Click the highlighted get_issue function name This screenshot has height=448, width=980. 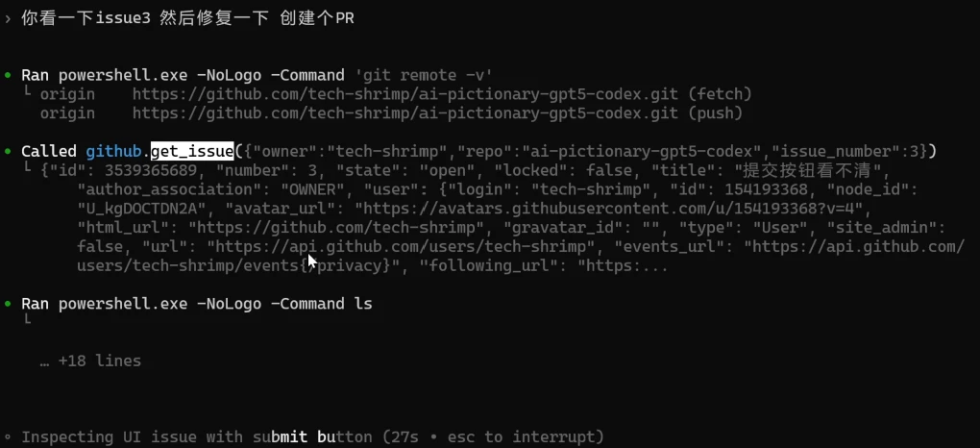coord(192,152)
